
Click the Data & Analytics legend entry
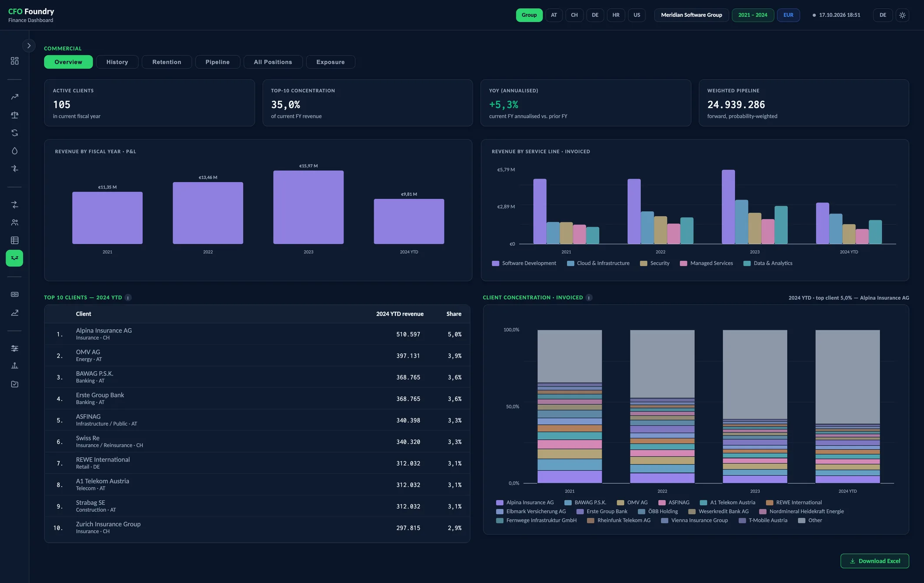[768, 263]
